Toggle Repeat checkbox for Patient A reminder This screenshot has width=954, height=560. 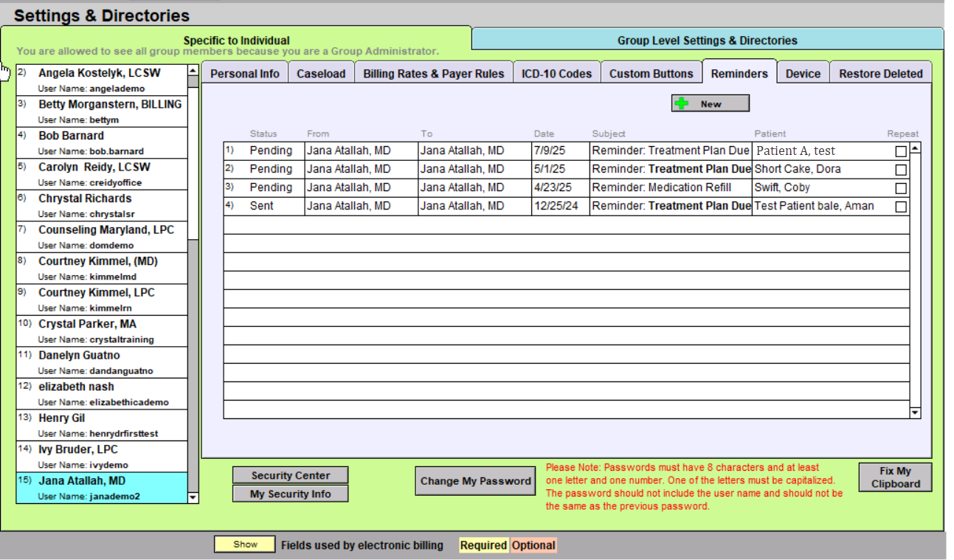(x=900, y=151)
